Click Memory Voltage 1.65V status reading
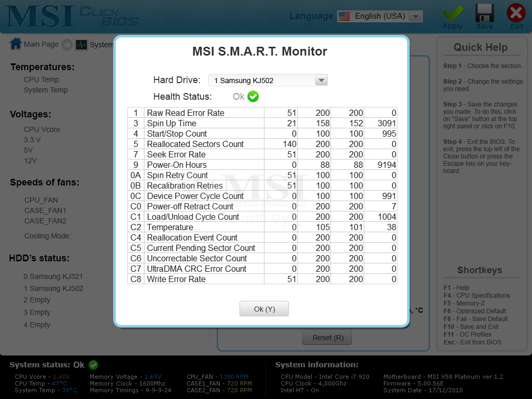532x399 pixels. click(126, 377)
